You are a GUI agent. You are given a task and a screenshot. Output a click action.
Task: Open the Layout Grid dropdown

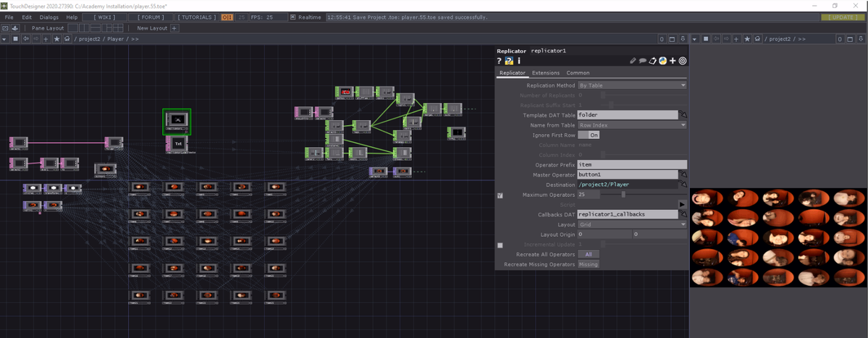[631, 225]
